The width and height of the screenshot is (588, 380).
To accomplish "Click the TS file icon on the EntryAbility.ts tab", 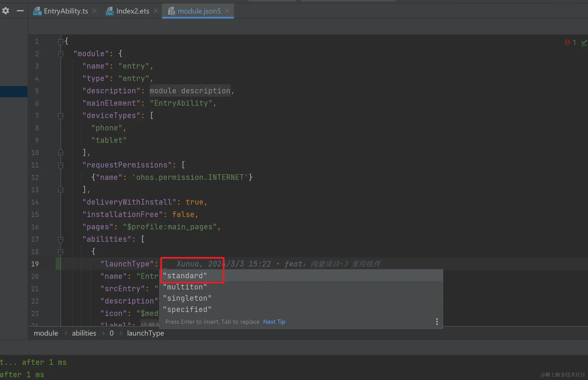I will [x=37, y=11].
